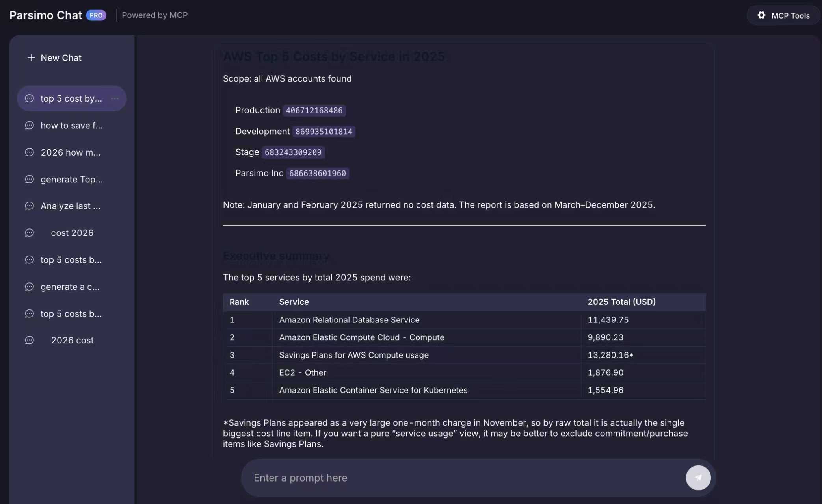The image size is (822, 504).
Task: Click the chat bubble icon beside 'how to save f...'
Action: [29, 125]
